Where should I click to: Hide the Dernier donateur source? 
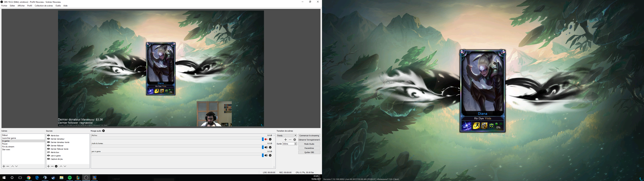tap(48, 139)
